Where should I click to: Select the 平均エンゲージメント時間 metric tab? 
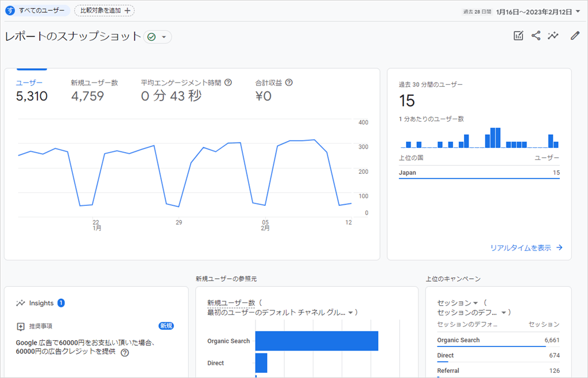[x=187, y=91]
